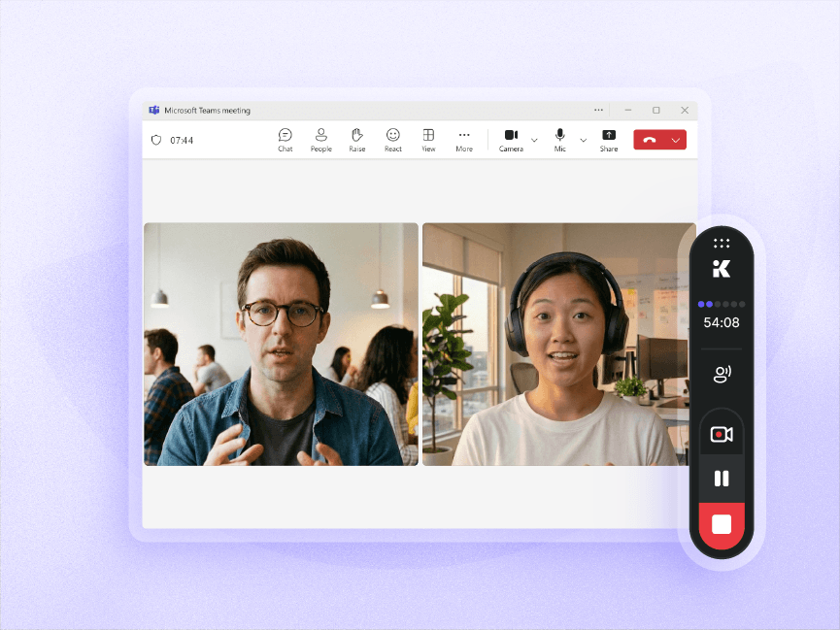Stop the recording with red button
The width and height of the screenshot is (840, 630).
coord(722,524)
